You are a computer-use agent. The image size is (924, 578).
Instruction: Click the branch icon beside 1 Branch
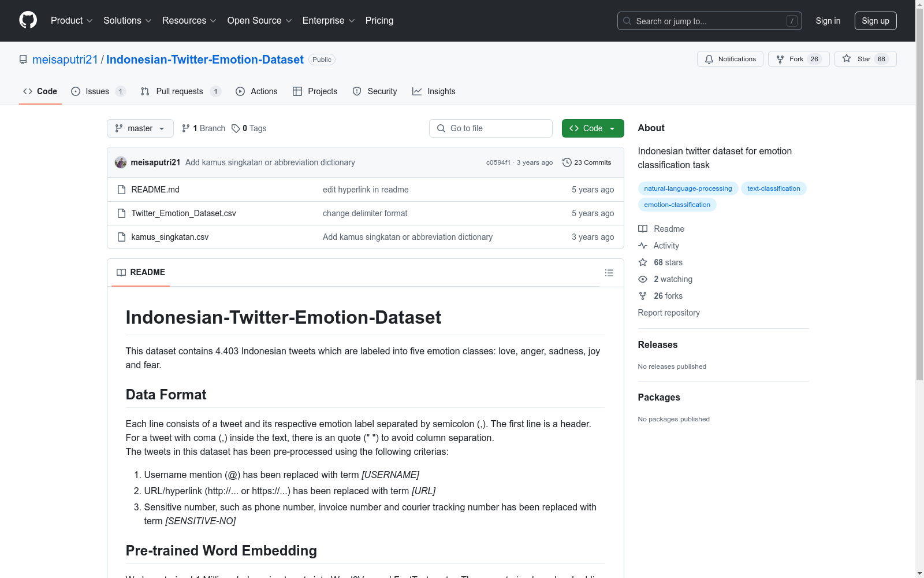(186, 128)
